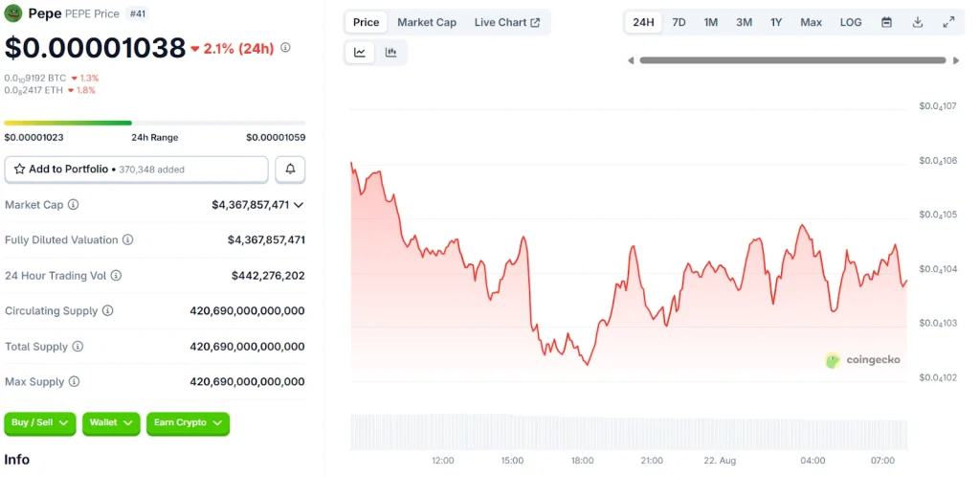The height and width of the screenshot is (477, 980).
Task: Click the Info section heading
Action: point(17,460)
